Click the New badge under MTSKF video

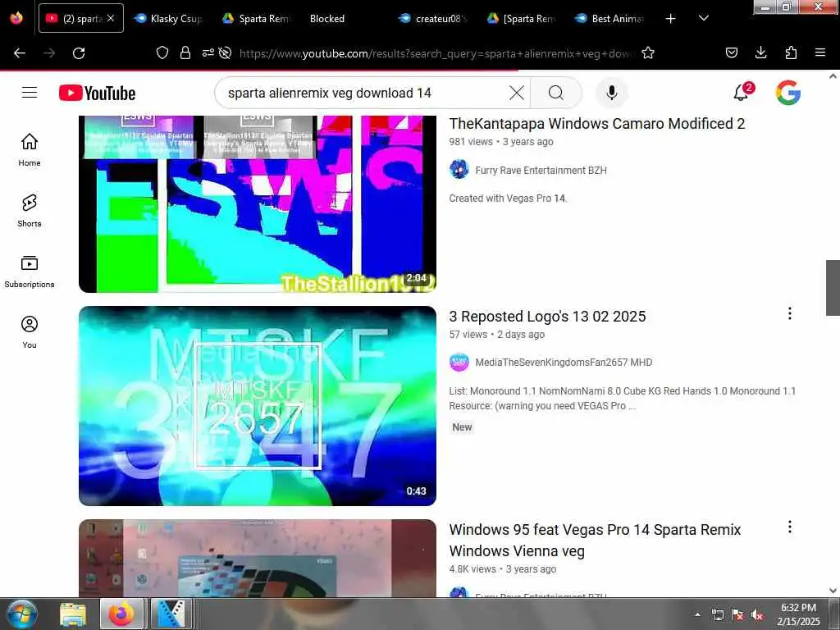point(462,427)
